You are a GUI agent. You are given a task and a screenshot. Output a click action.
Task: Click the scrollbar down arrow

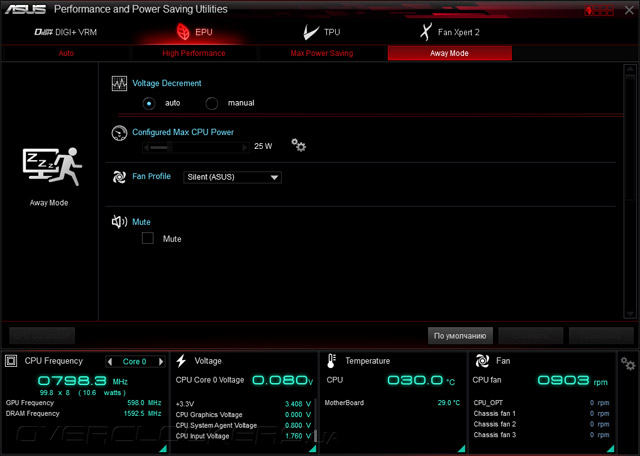[x=630, y=314]
